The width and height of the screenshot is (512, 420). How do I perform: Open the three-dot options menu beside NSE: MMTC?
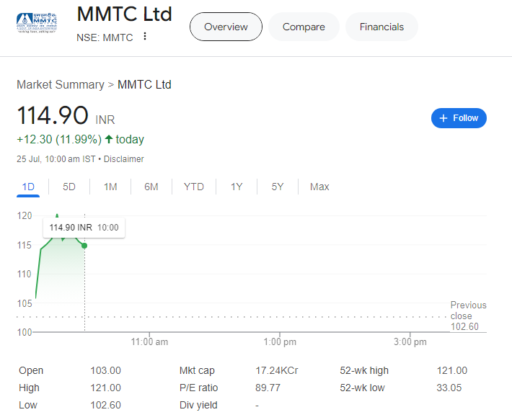(145, 37)
